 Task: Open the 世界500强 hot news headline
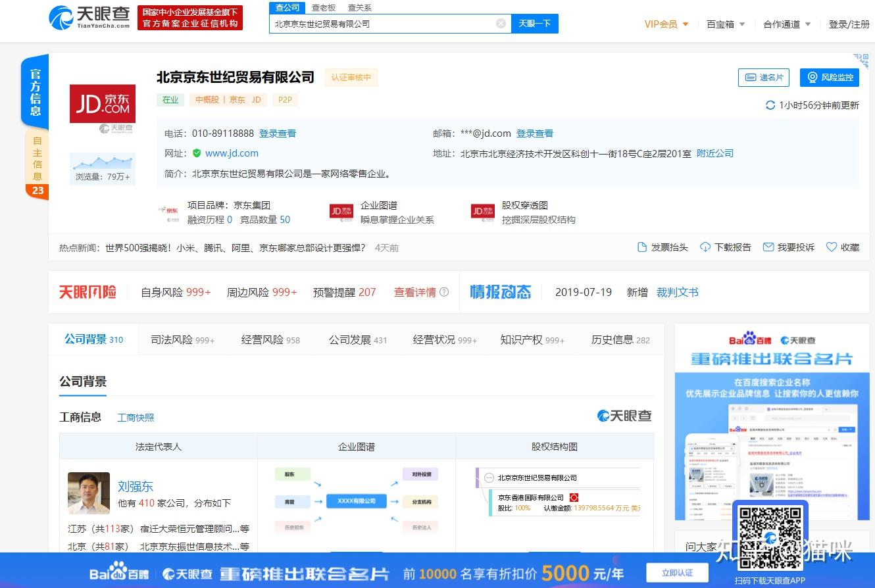[x=235, y=248]
